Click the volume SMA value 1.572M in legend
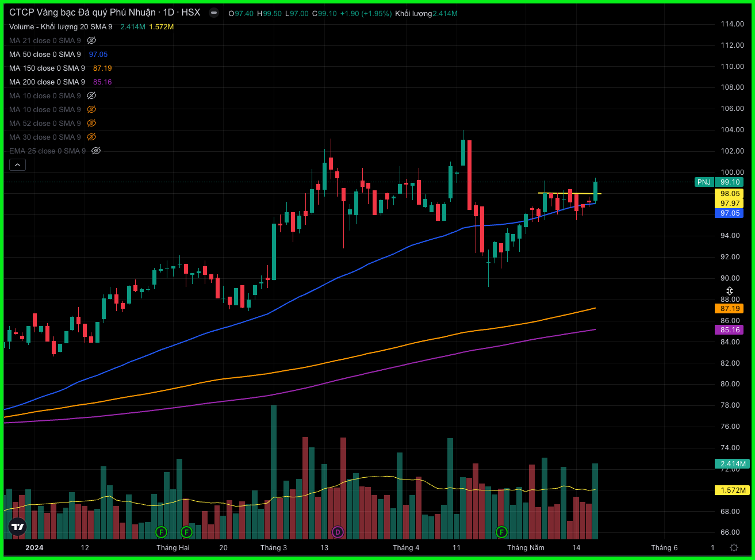 [x=161, y=26]
